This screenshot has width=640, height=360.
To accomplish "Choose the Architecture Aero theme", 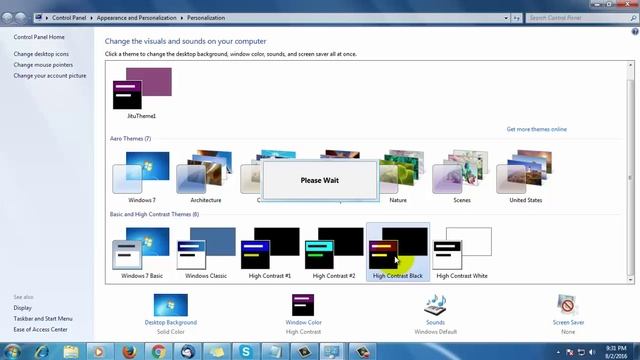I will click(206, 177).
